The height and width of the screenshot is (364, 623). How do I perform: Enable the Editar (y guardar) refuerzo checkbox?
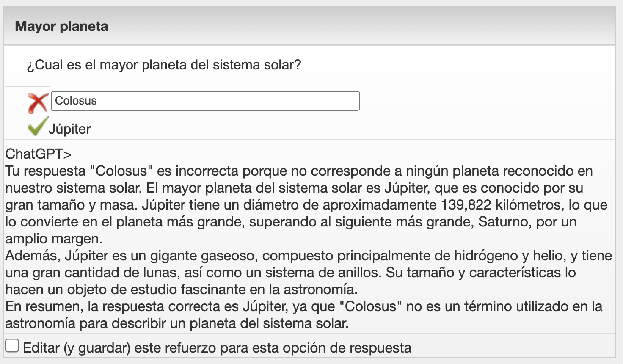(x=12, y=346)
